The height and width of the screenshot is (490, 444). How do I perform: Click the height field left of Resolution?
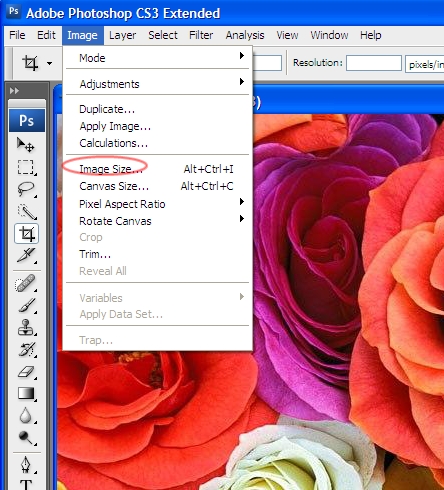[x=267, y=63]
